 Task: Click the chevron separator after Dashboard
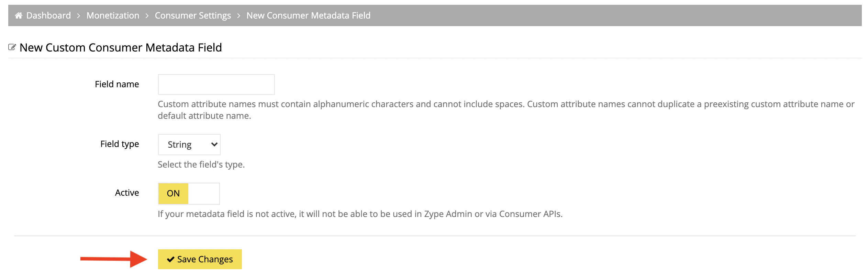point(78,16)
